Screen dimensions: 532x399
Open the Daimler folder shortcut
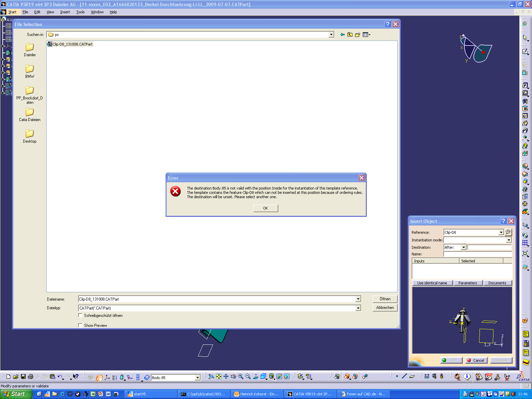point(30,50)
